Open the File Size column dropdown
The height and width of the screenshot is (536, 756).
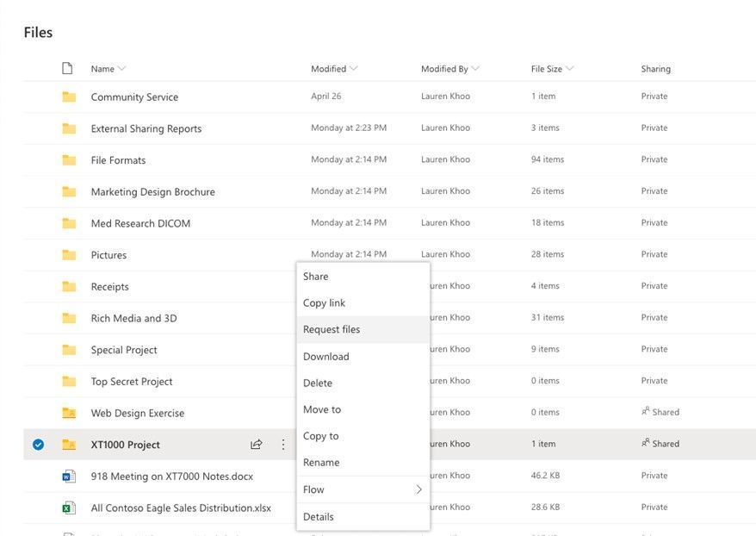click(x=569, y=68)
